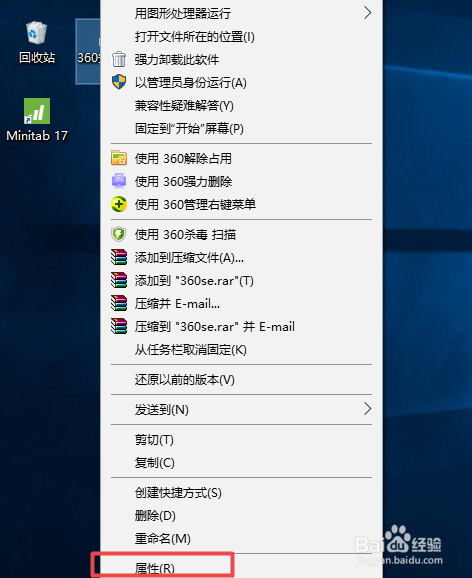Select the partially hidden 360 desktop shortcut
The width and height of the screenshot is (472, 578).
[88, 52]
